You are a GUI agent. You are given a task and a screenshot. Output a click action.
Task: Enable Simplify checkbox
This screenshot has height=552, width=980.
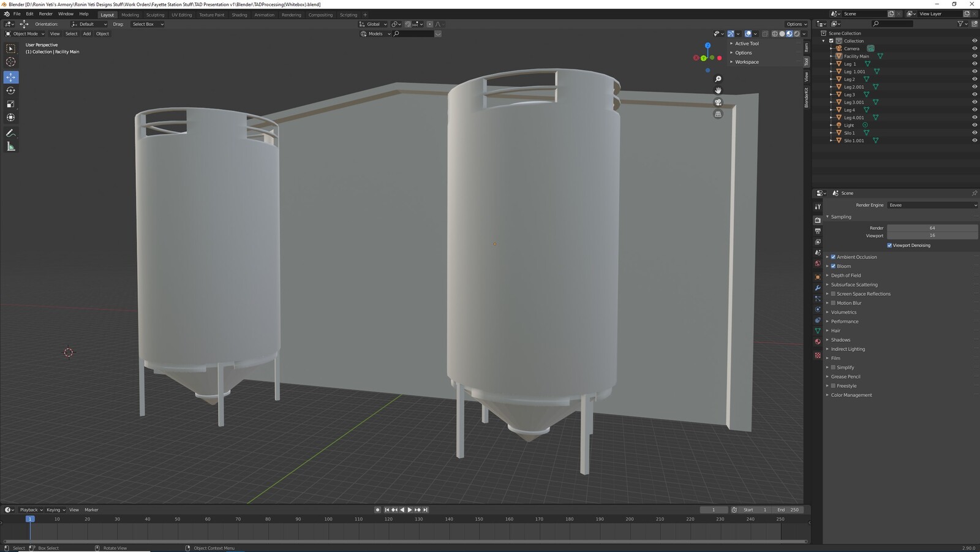[x=833, y=367]
